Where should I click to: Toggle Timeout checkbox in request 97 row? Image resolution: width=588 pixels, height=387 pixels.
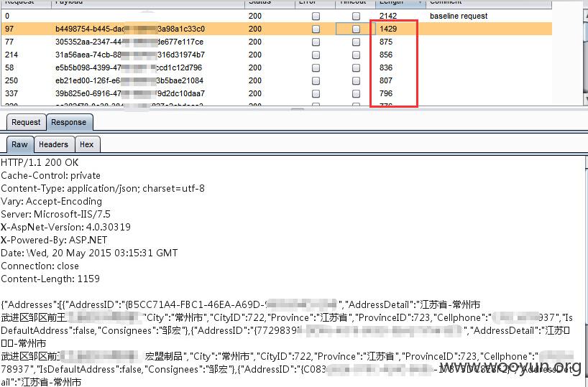pos(356,29)
